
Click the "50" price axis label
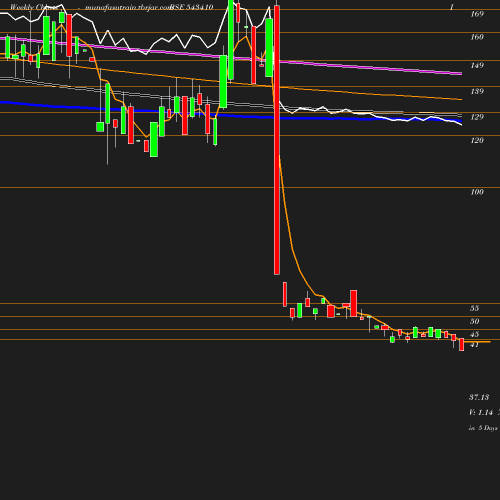474,321
